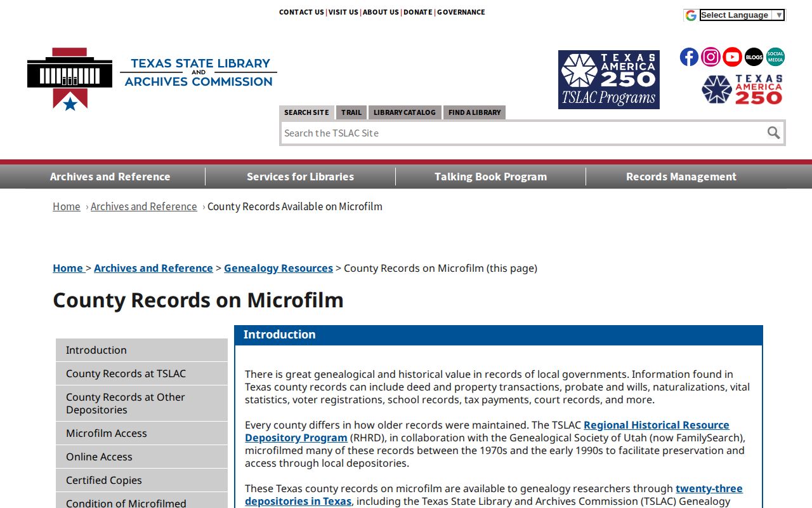Click Home in the gray breadcrumb trail
The width and height of the screenshot is (812, 508).
coord(67,206)
